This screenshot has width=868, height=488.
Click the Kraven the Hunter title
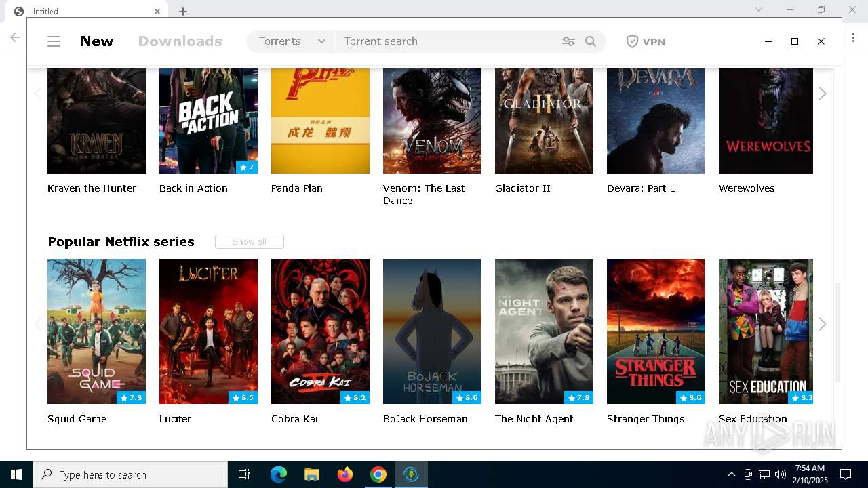92,188
